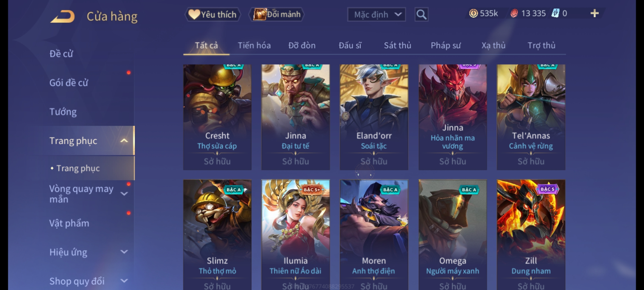
Task: Tap the plus icon to add currency
Action: [595, 13]
